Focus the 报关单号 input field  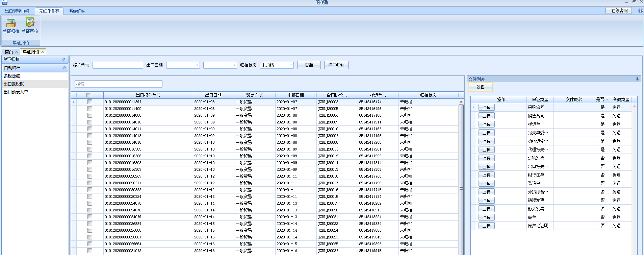118,65
